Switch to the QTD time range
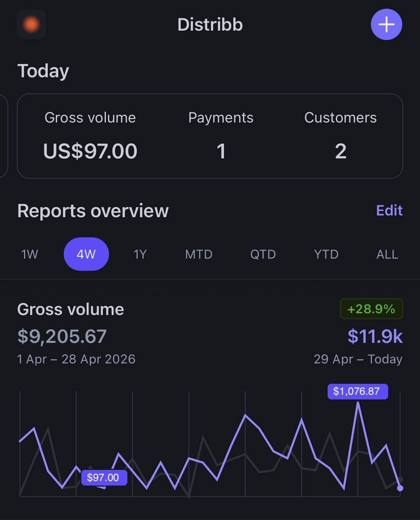 263,254
